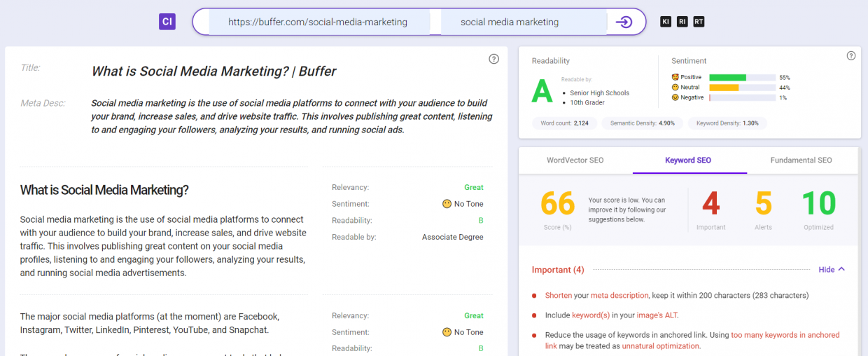Open the RT tool icon

(x=699, y=22)
